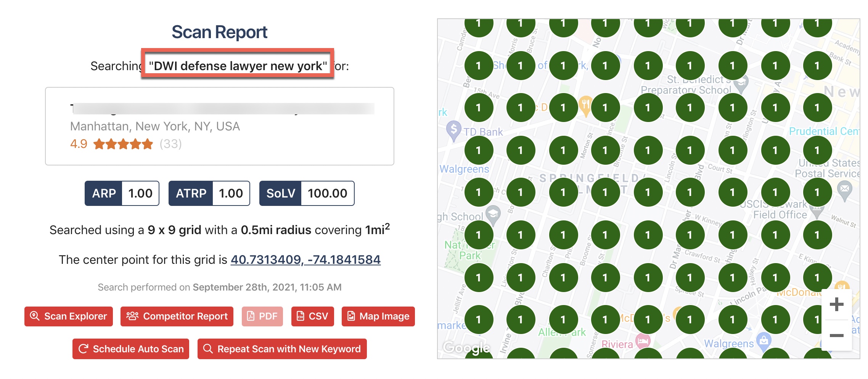The image size is (868, 379).
Task: Select the ARP score badge
Action: tap(122, 193)
